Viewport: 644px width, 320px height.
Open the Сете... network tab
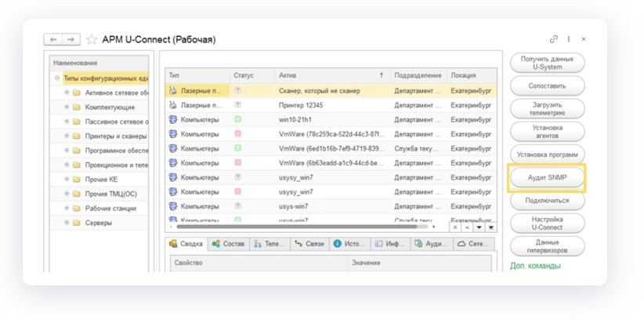pos(473,244)
